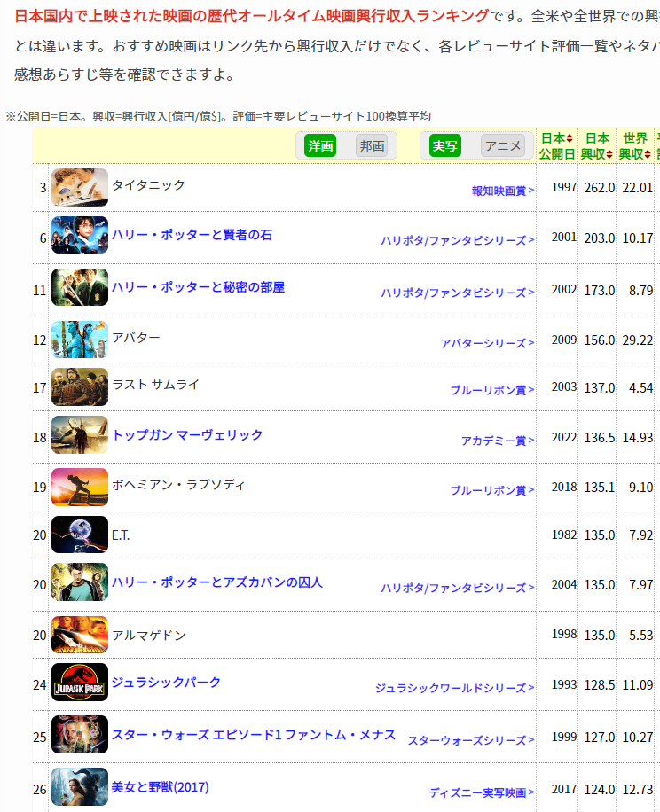
Task: Toggle the 邦画 filter button
Action: pos(372,145)
